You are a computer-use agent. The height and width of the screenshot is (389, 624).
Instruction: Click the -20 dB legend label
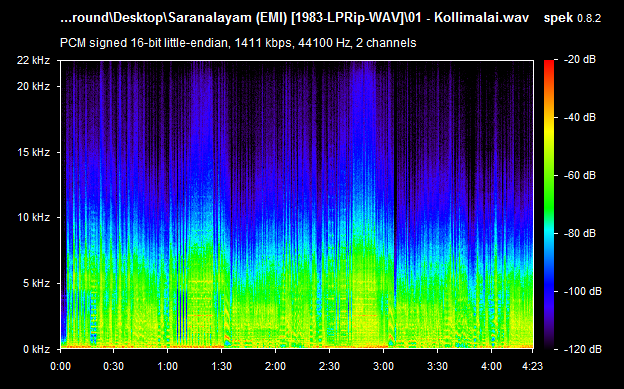pos(580,59)
